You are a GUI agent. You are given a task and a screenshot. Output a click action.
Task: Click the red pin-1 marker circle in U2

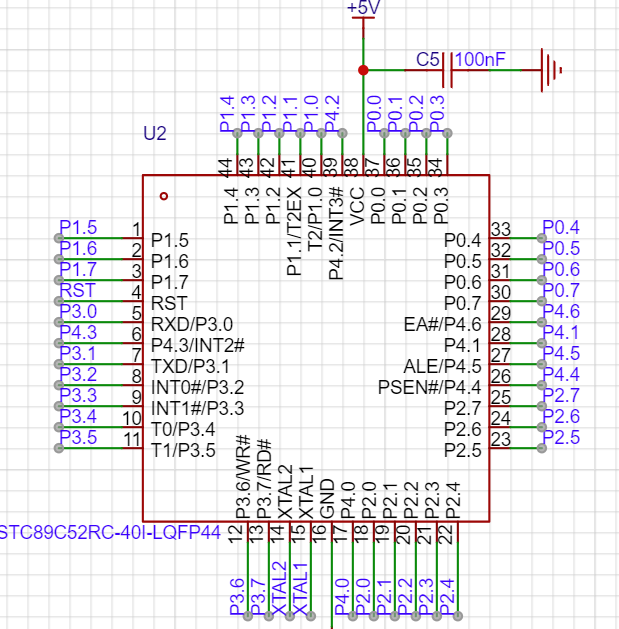(164, 196)
